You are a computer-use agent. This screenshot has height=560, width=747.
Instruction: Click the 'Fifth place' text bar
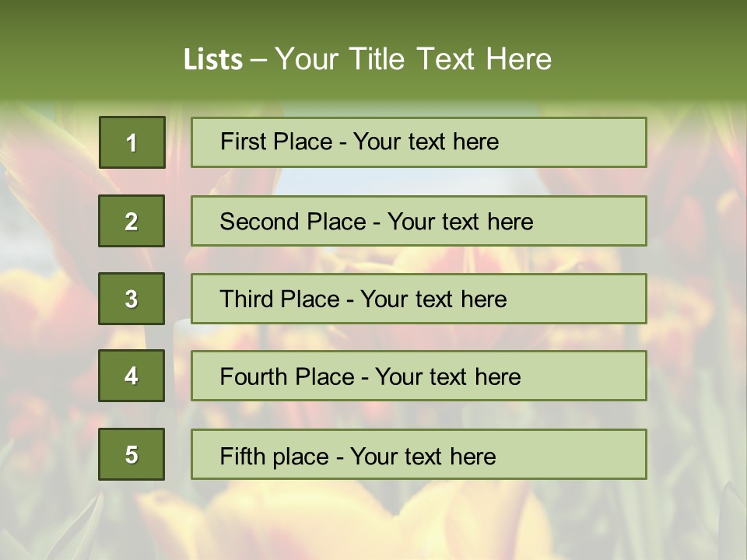(419, 454)
